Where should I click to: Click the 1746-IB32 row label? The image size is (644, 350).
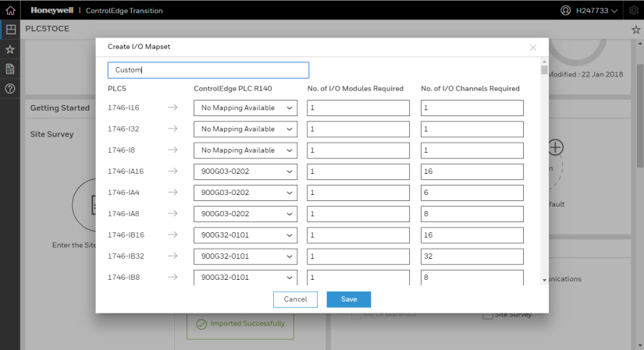click(x=126, y=256)
